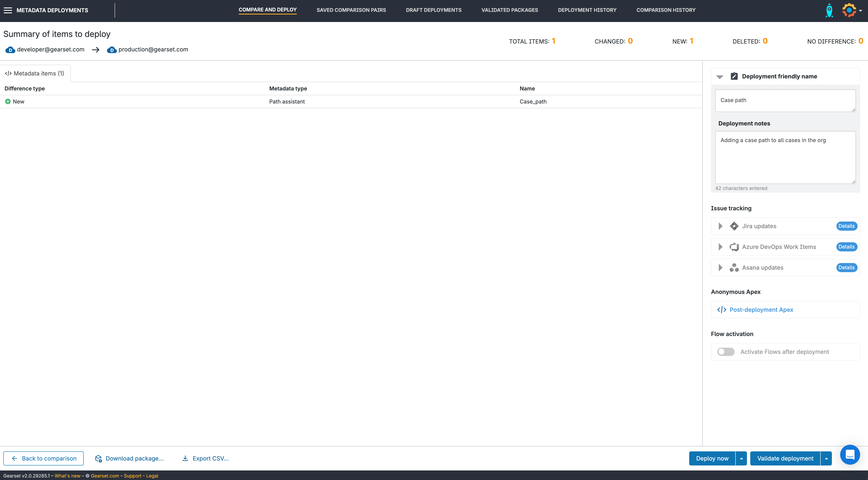Open Saved Comparison Pairs tab
The image size is (868, 480).
tap(351, 10)
